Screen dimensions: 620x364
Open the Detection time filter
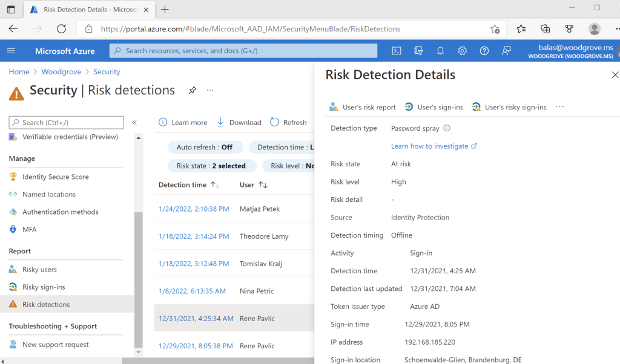point(282,148)
